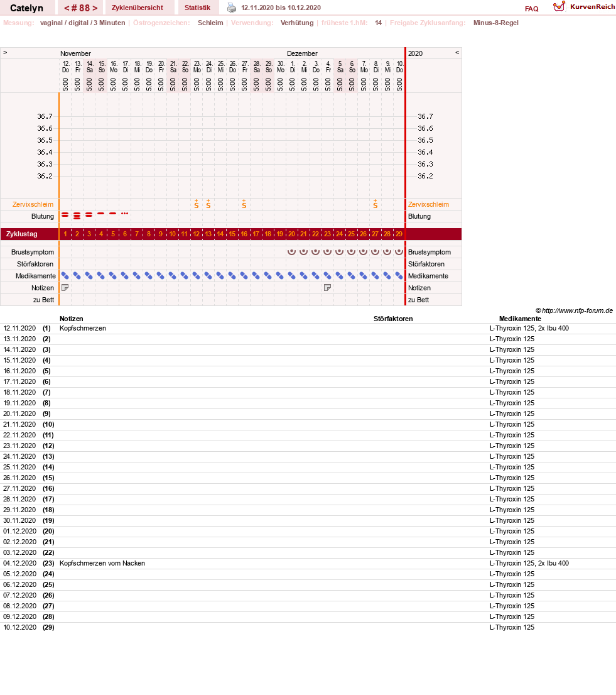This screenshot has height=695, width=616.
Task: Click the '12. Do' date header in chart
Action: [65, 67]
